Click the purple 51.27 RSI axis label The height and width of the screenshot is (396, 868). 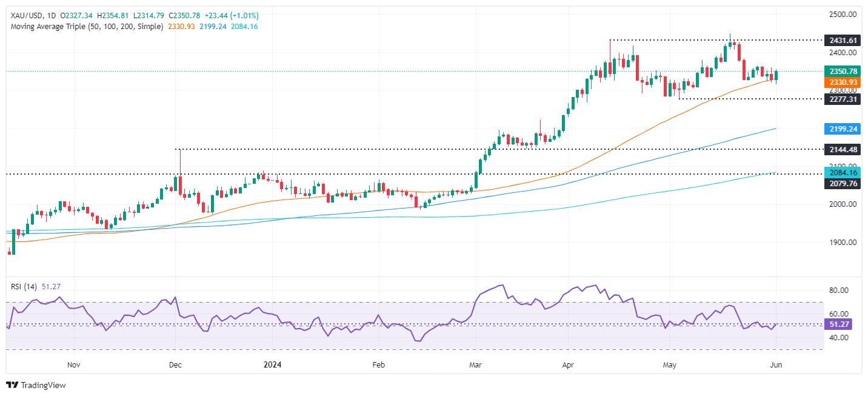click(x=839, y=324)
